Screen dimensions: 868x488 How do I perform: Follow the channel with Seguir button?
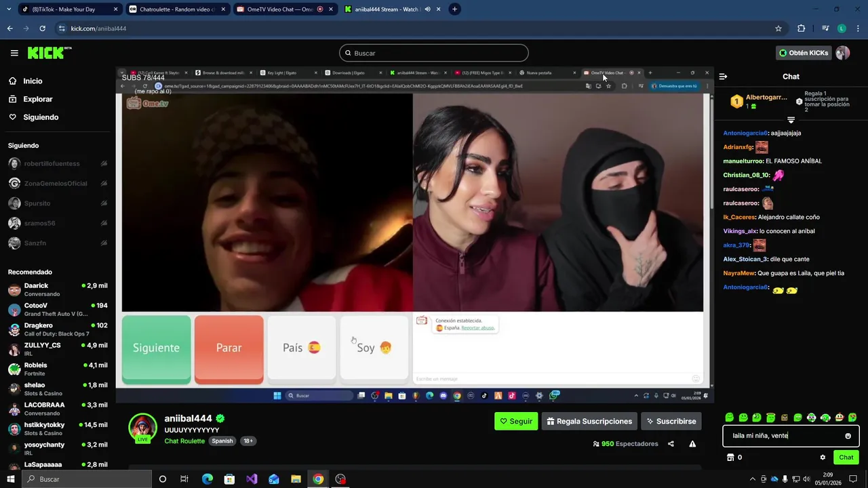point(516,421)
